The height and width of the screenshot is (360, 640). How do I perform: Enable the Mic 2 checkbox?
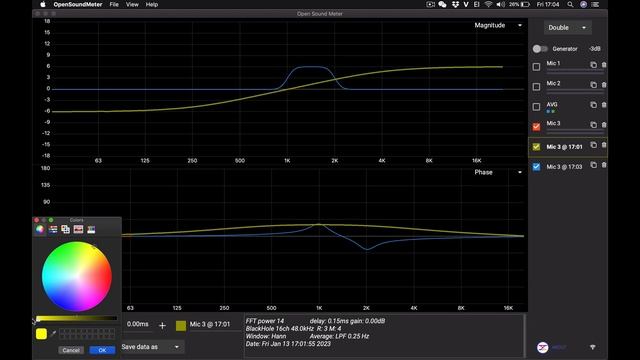pyautogui.click(x=536, y=87)
